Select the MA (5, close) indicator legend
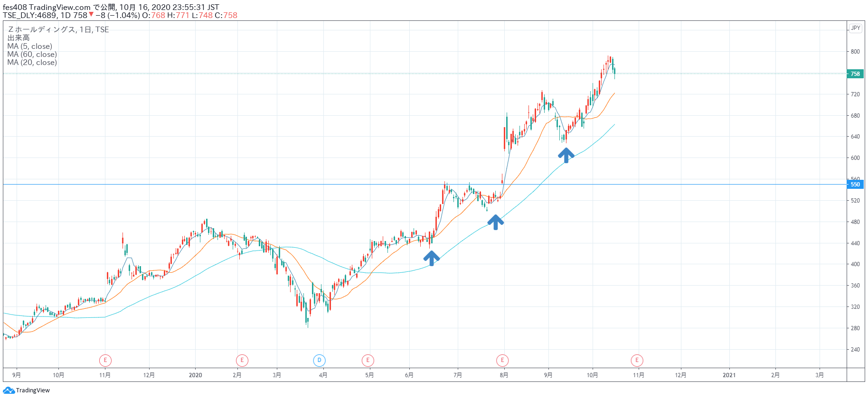868x399 pixels. pyautogui.click(x=30, y=46)
